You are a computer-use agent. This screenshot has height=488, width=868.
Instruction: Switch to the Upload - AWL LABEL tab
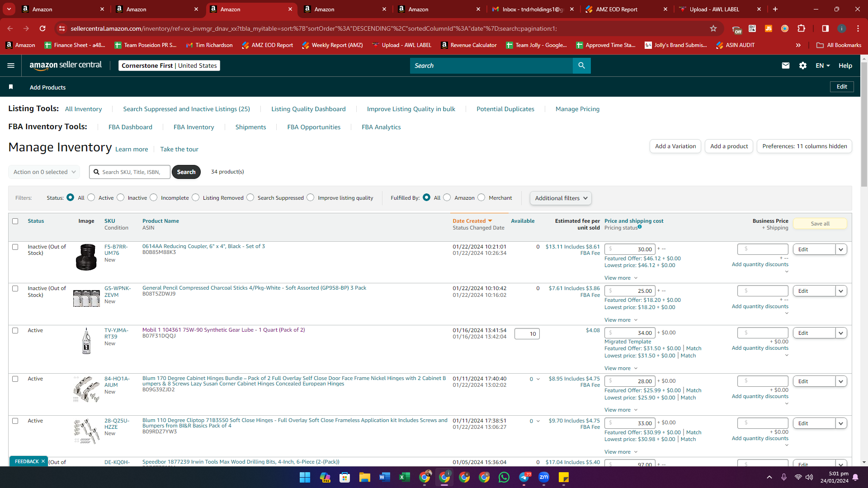(721, 9)
